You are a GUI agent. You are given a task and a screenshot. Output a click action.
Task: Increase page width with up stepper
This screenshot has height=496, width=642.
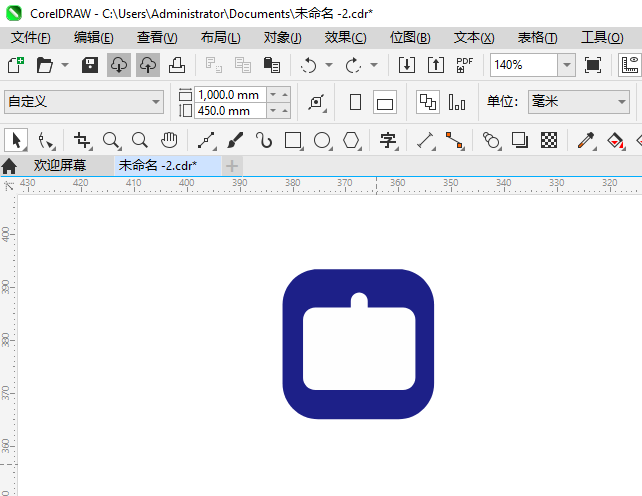pos(285,95)
